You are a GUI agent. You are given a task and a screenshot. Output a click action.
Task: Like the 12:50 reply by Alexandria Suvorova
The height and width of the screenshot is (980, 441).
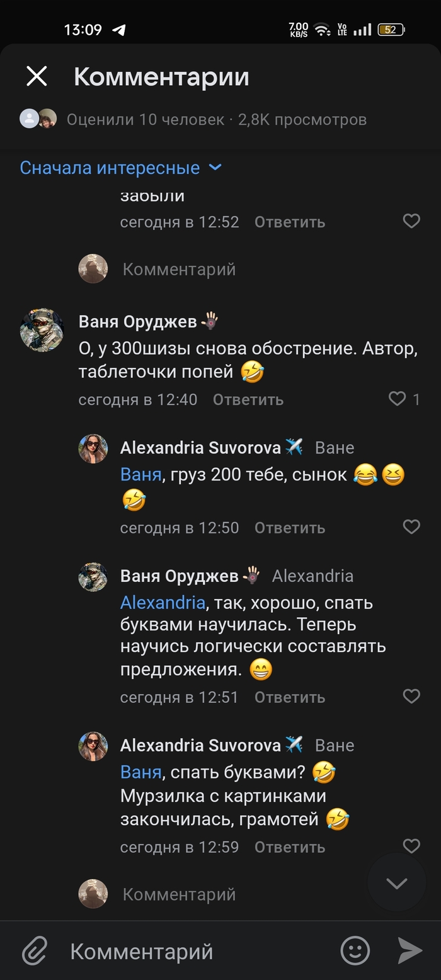(x=411, y=527)
